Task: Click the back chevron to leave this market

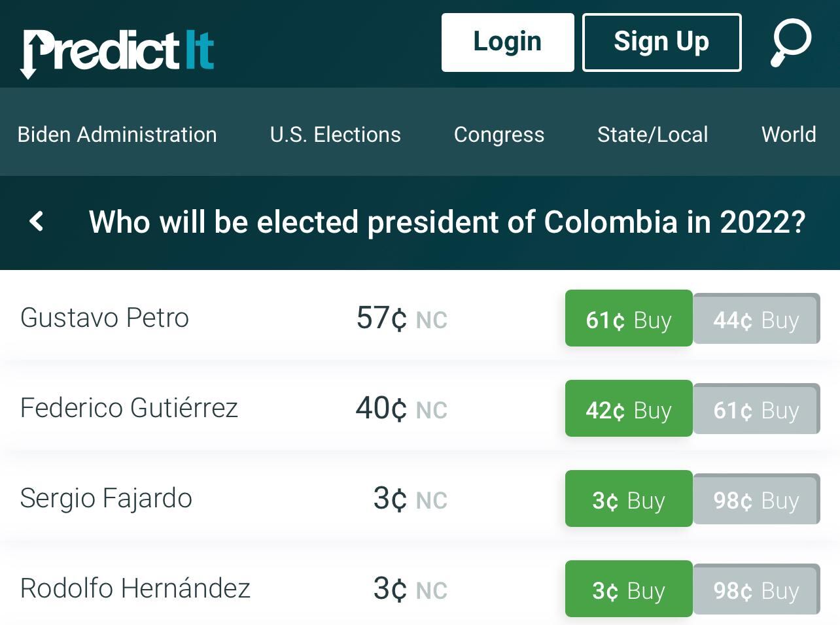Action: coord(37,222)
